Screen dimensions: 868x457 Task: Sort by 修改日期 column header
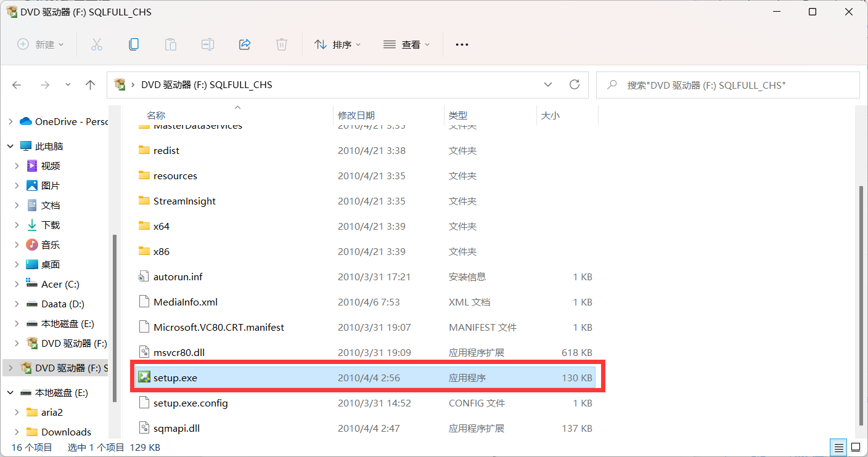point(356,115)
